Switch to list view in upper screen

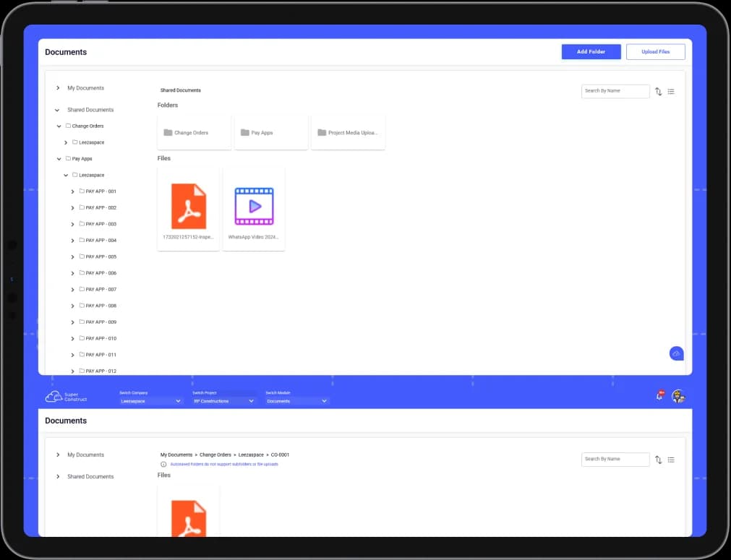(671, 92)
